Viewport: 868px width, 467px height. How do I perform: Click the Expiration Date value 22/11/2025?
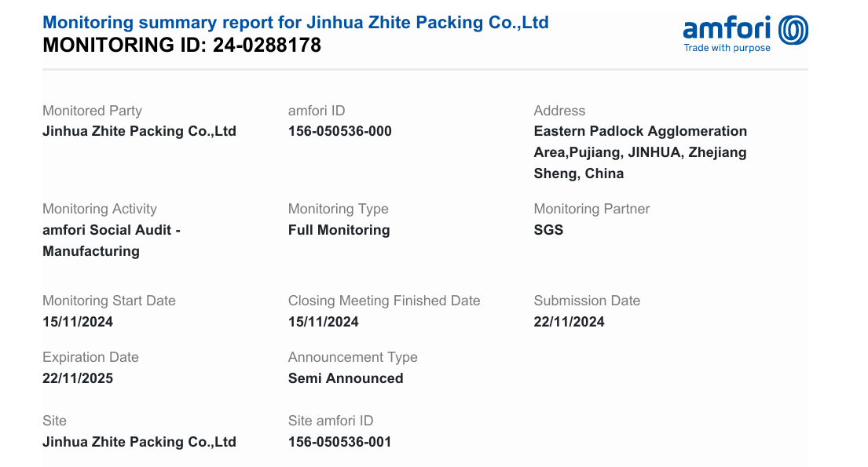point(78,378)
